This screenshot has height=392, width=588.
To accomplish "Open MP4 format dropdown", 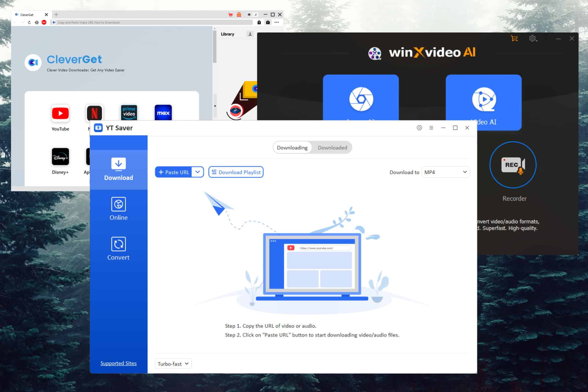I will click(x=446, y=172).
